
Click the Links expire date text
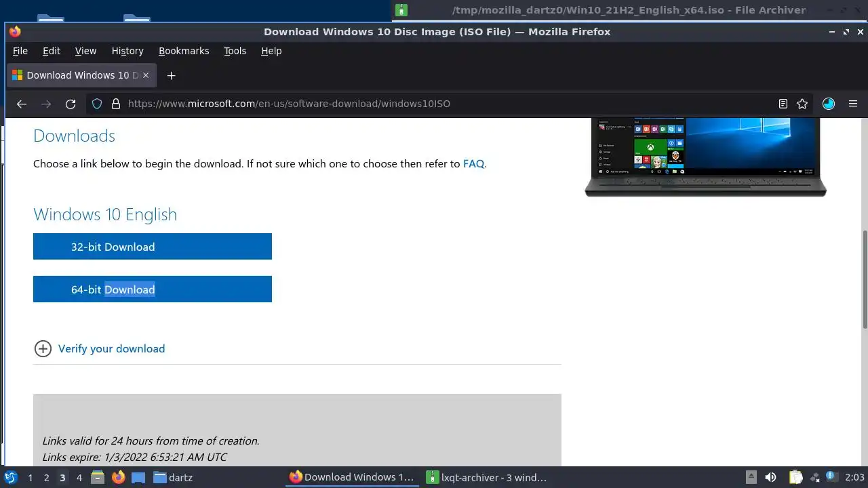click(135, 457)
